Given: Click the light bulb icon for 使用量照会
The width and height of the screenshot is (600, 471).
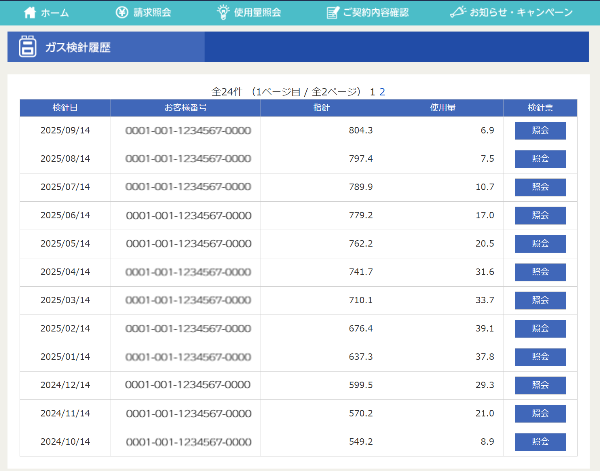Looking at the screenshot, I should coord(223,13).
